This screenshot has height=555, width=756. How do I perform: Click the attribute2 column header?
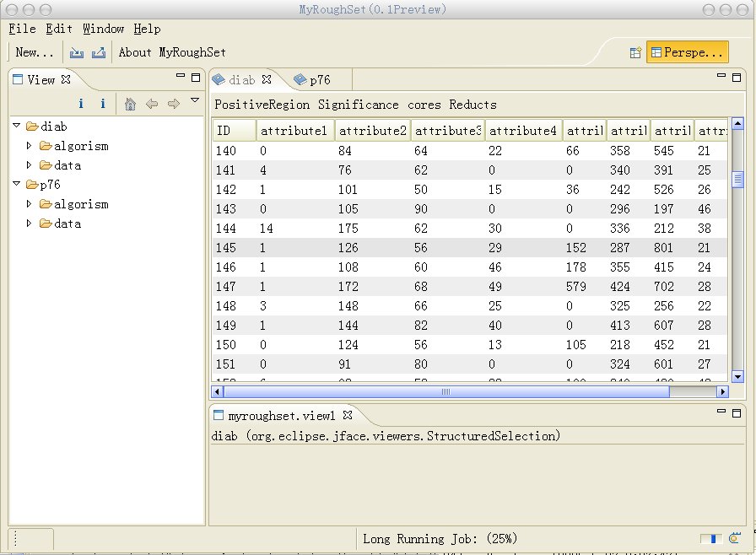(x=373, y=131)
